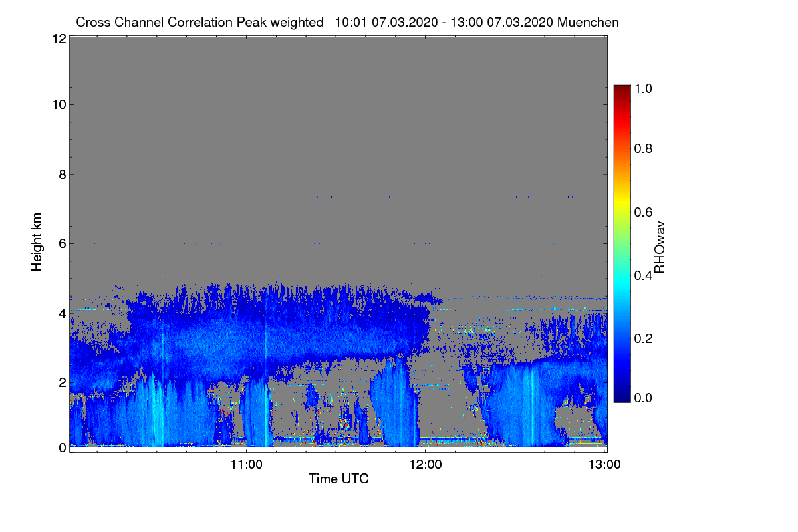Screen dimensions: 798x532
Task: Click the colorbar value 1.0
Action: (643, 87)
